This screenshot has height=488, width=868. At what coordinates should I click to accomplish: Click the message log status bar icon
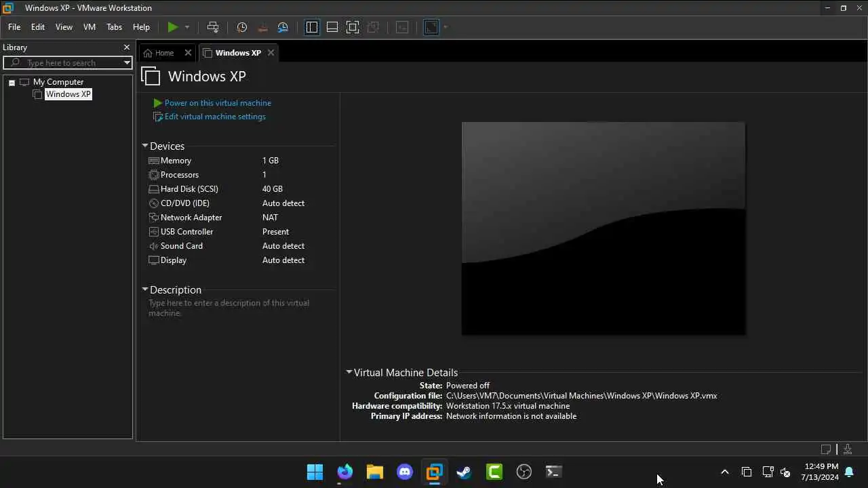(x=826, y=449)
